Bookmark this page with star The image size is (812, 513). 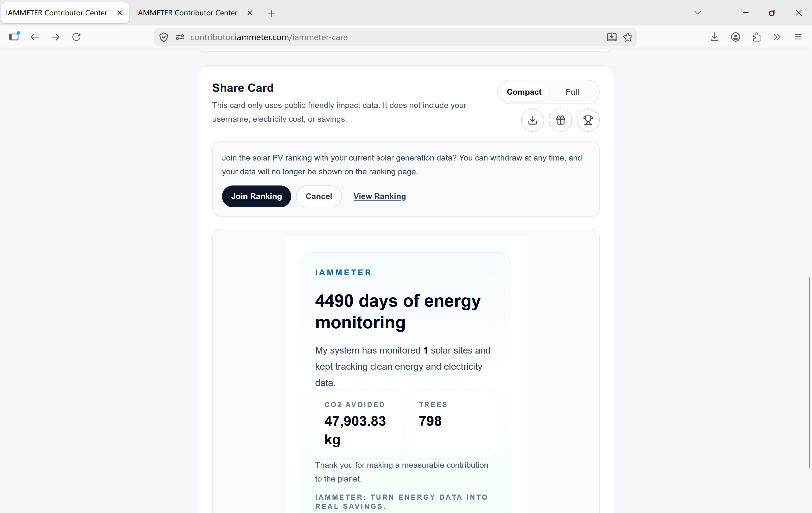[x=627, y=37]
